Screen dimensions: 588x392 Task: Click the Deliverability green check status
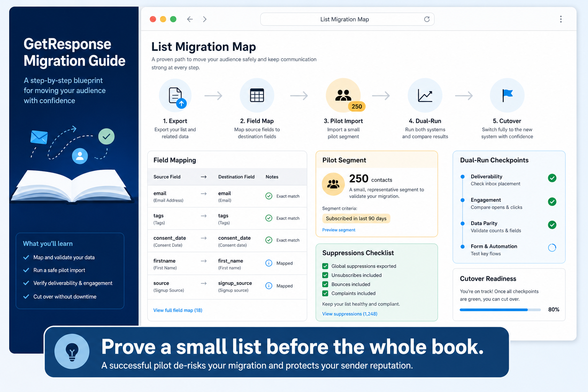[x=552, y=178]
